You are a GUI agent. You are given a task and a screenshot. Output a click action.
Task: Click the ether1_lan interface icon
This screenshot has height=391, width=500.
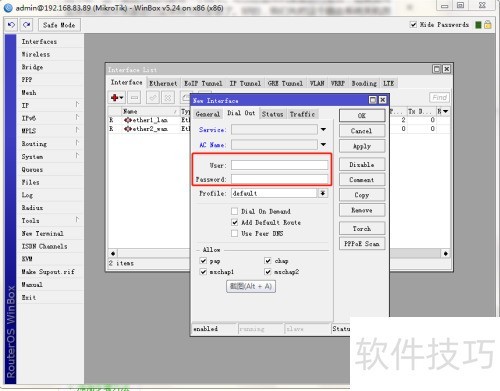point(128,120)
